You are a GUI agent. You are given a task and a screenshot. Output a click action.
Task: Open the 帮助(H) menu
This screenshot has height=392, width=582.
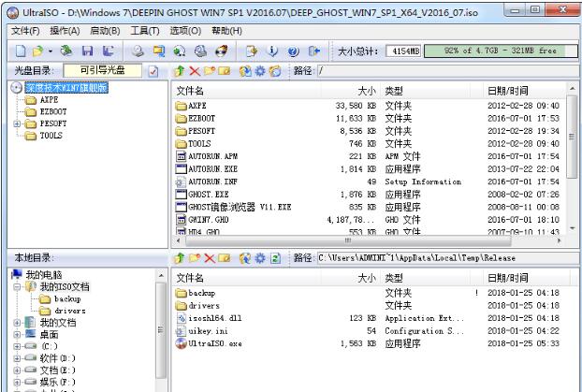tap(226, 31)
